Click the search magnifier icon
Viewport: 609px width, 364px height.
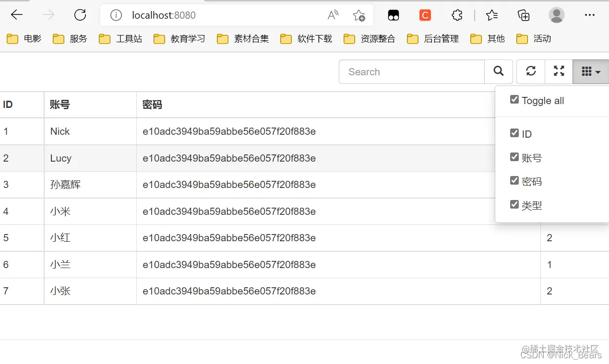click(499, 71)
